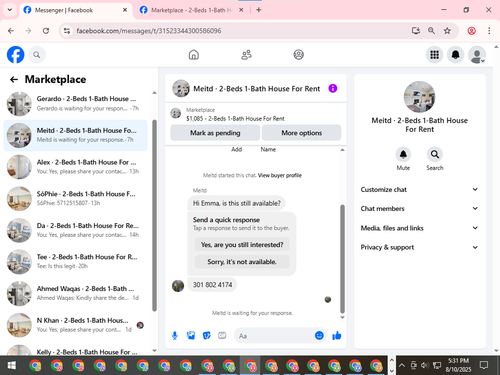Open the tab search dropdown arrow
This screenshot has height=375, width=500.
(x=10, y=10)
